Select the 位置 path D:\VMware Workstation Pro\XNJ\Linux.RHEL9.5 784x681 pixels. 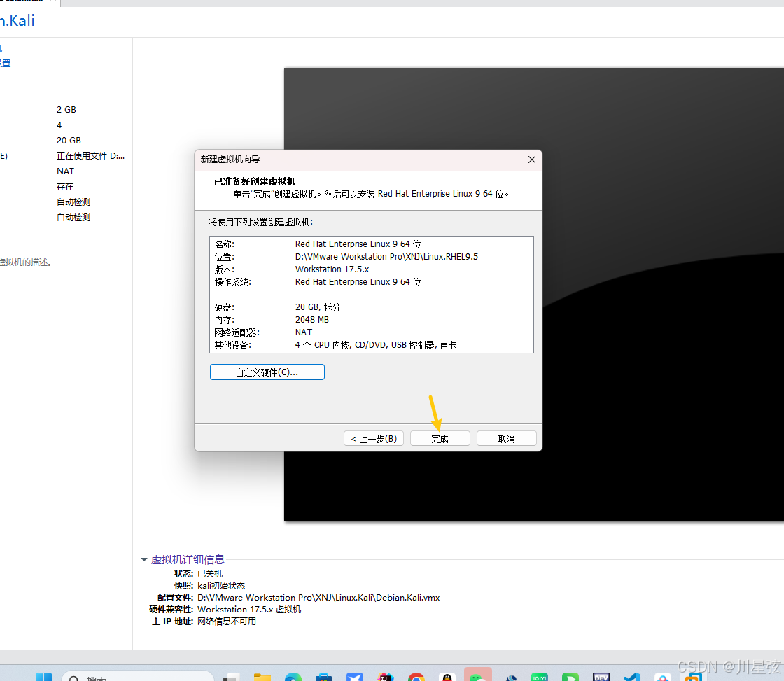coord(386,256)
